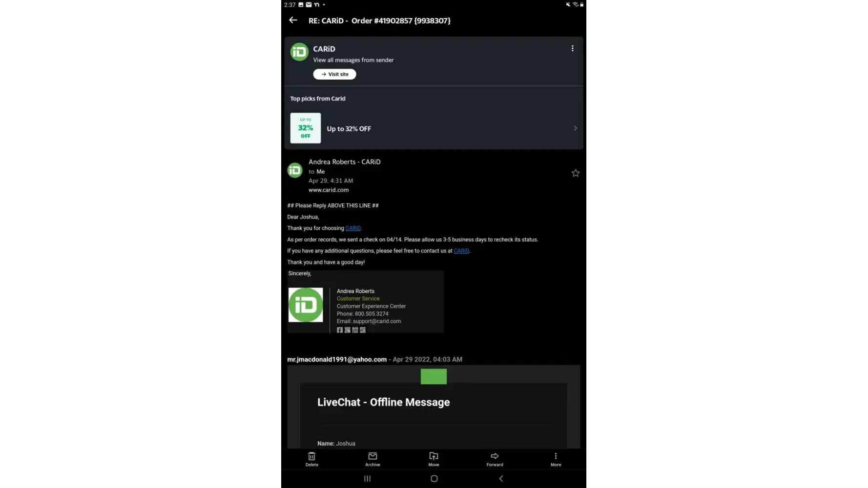Open the More options in bottom toolbar
The width and height of the screenshot is (868, 488).
coord(556,459)
